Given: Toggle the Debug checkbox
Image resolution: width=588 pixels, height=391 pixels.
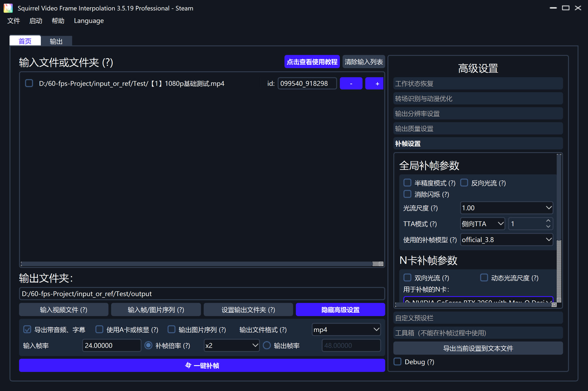Looking at the screenshot, I should click(398, 362).
